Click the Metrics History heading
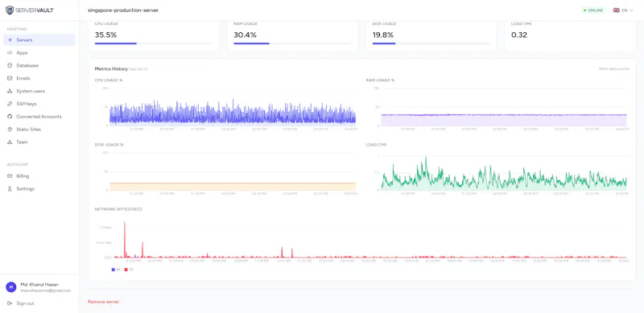 111,68
